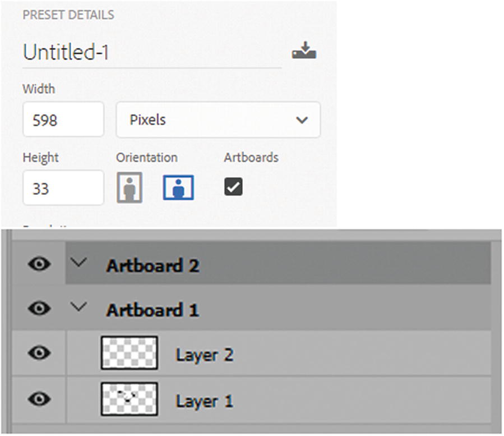Click the Layer 1 thumbnail

pos(129,399)
